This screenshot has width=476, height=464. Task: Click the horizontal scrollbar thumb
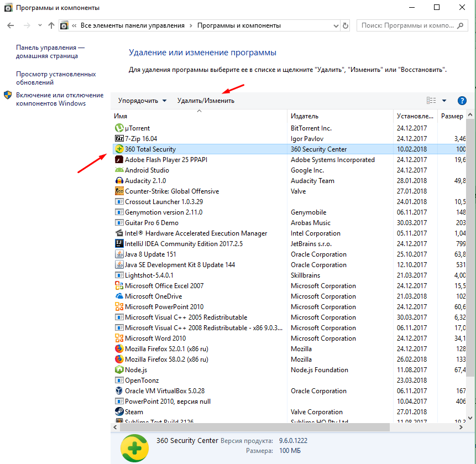pos(255,427)
